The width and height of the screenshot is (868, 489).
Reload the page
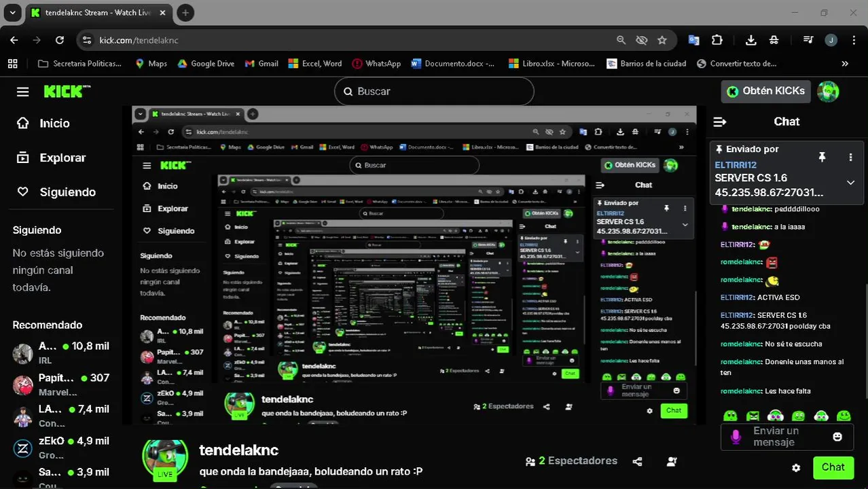pos(60,40)
